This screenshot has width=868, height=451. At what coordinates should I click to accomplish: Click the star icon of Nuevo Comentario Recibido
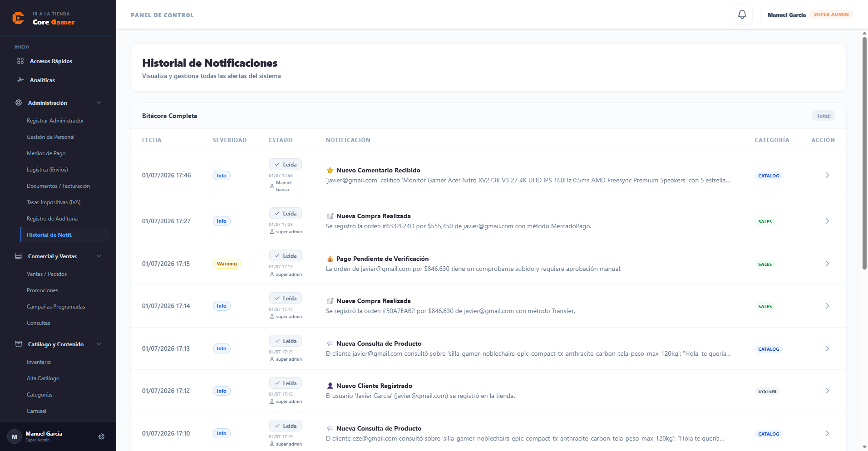[330, 170]
